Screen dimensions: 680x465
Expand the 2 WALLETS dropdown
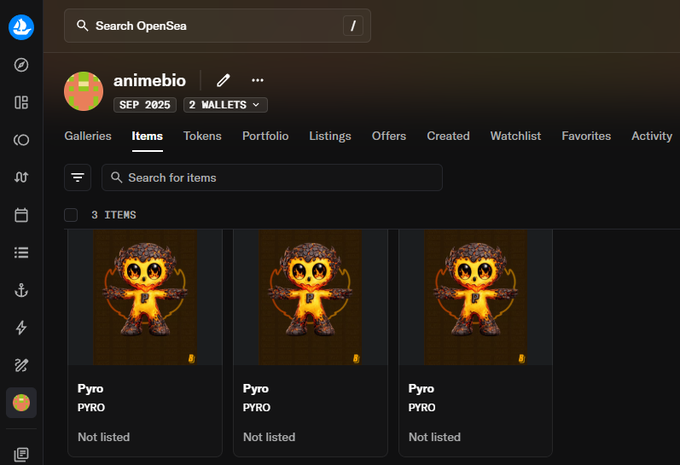point(226,105)
